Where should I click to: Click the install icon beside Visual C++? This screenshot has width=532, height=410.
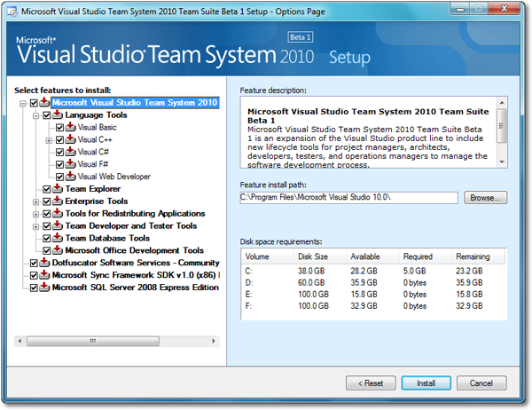click(x=71, y=139)
